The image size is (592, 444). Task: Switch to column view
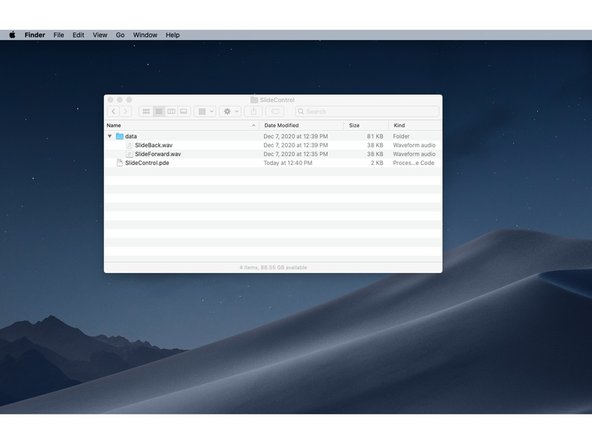click(x=171, y=111)
